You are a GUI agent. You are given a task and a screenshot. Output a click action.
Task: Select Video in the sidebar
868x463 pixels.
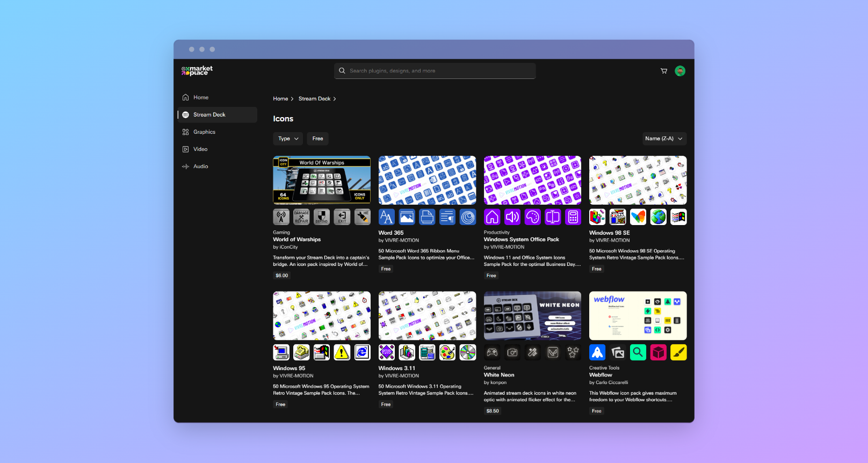point(200,149)
